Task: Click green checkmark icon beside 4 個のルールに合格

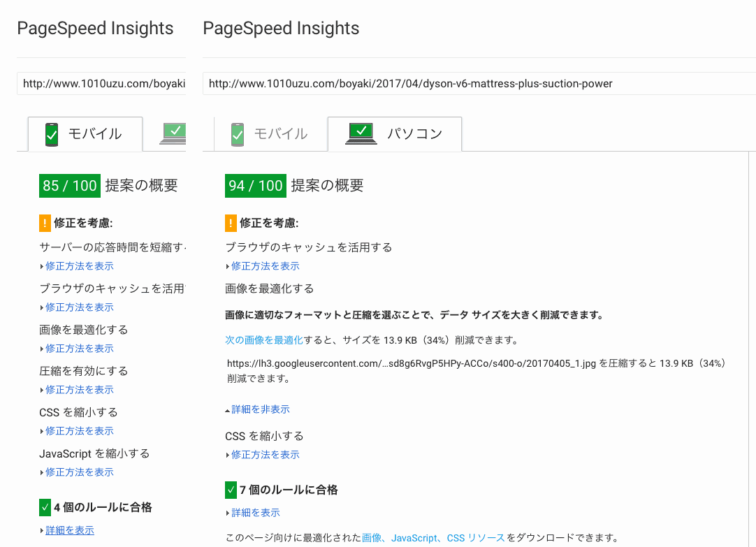Action: (x=45, y=507)
